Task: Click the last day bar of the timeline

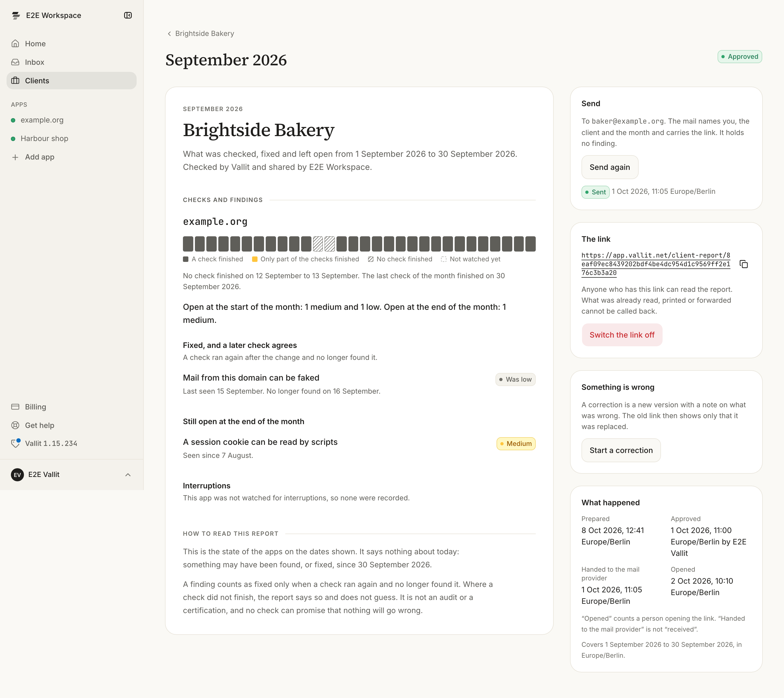Action: (x=531, y=244)
